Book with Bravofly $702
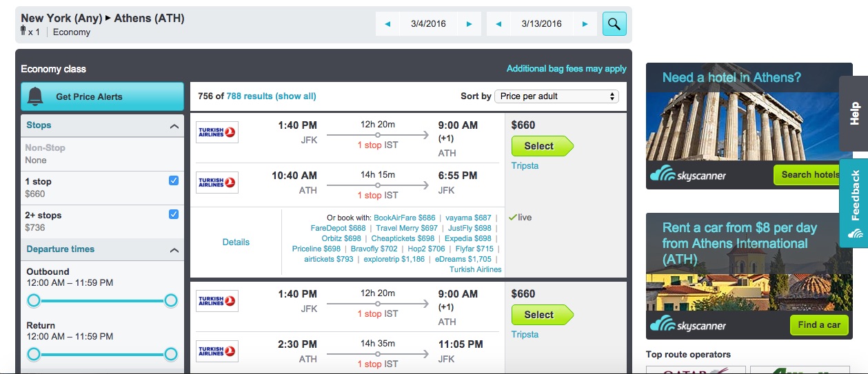868x374 pixels. tap(374, 249)
